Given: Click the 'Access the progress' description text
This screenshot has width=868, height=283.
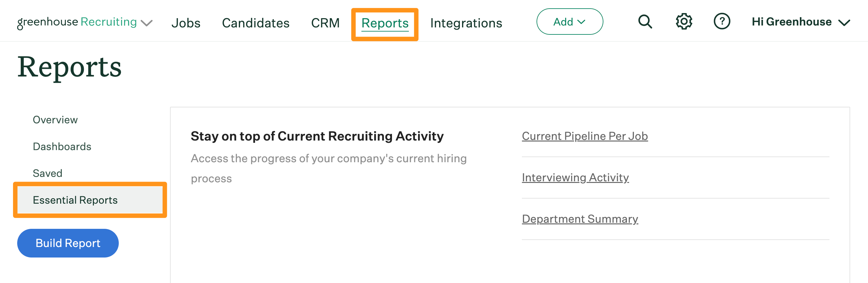Looking at the screenshot, I should [x=329, y=168].
